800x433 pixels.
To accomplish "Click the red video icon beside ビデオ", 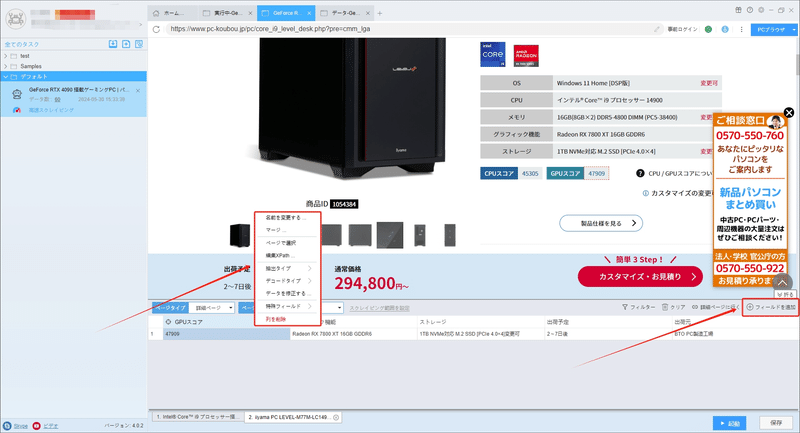I will (37, 425).
